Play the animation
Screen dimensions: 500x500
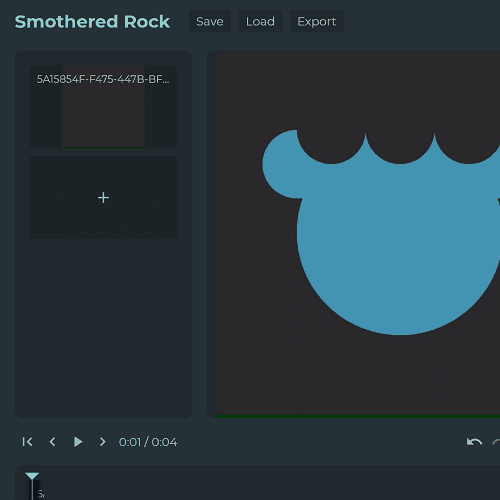(78, 442)
